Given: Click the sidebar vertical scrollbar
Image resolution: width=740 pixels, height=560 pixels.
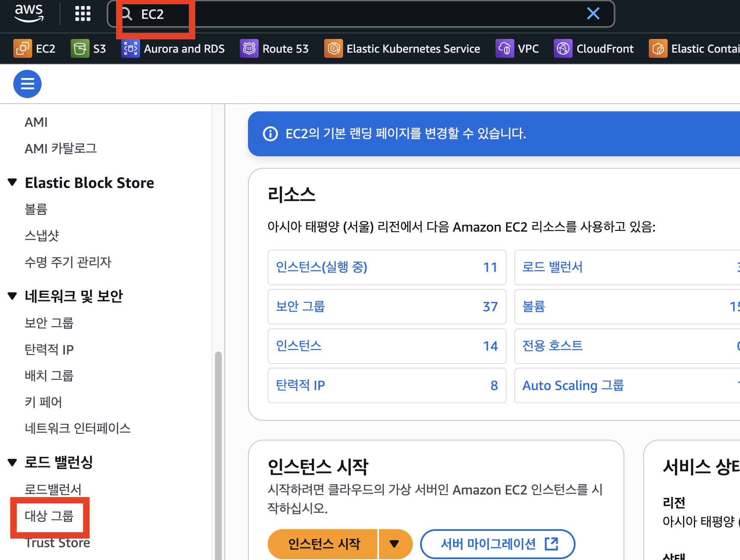Looking at the screenshot, I should [x=218, y=456].
